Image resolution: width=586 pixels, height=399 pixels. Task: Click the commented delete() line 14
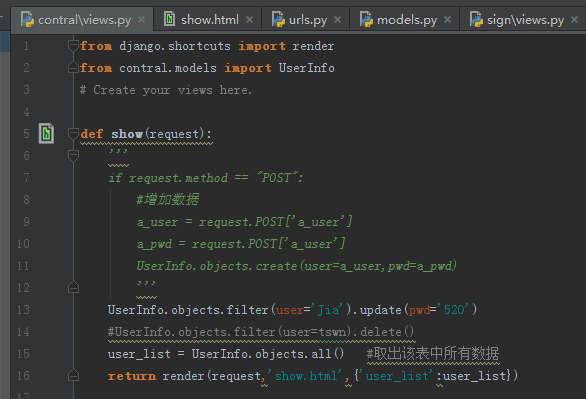point(261,332)
